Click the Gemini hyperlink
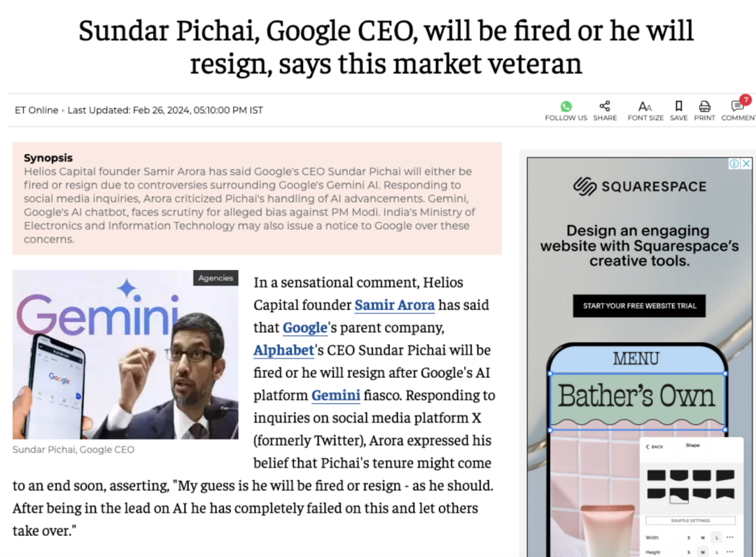Screen dimensions: 756x557 point(335,395)
